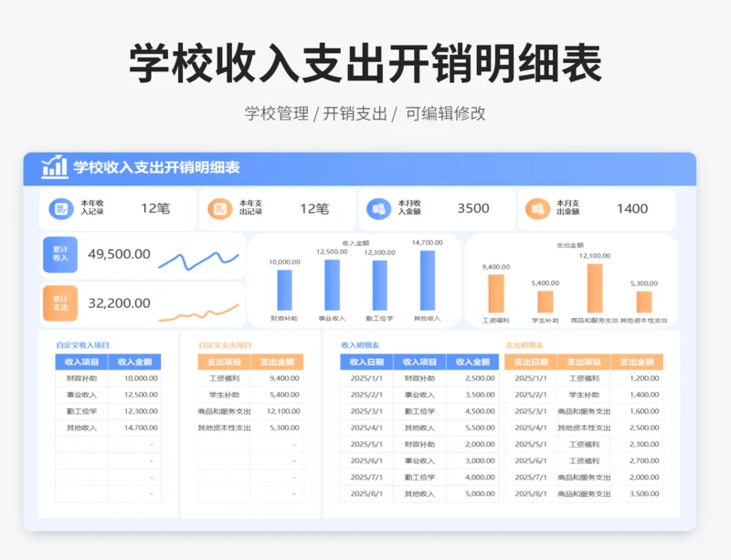The height and width of the screenshot is (560, 731).
Task: Click 收入金额 header in custom income table
Action: click(134, 362)
